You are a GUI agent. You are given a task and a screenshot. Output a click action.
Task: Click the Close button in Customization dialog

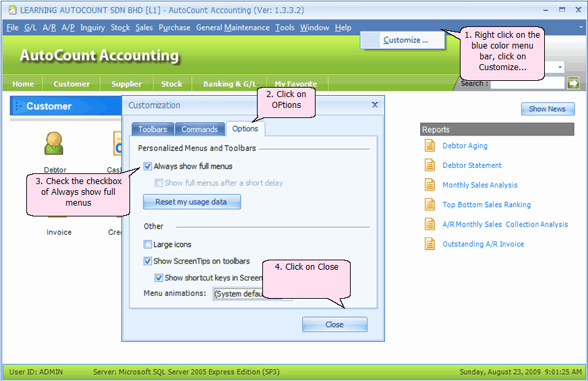click(334, 324)
